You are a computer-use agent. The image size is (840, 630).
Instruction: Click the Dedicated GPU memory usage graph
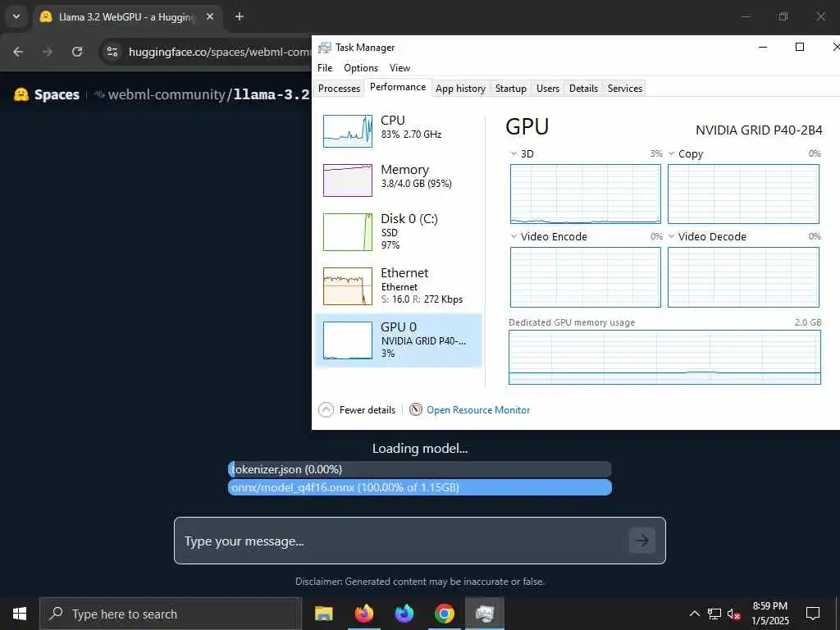pos(664,358)
